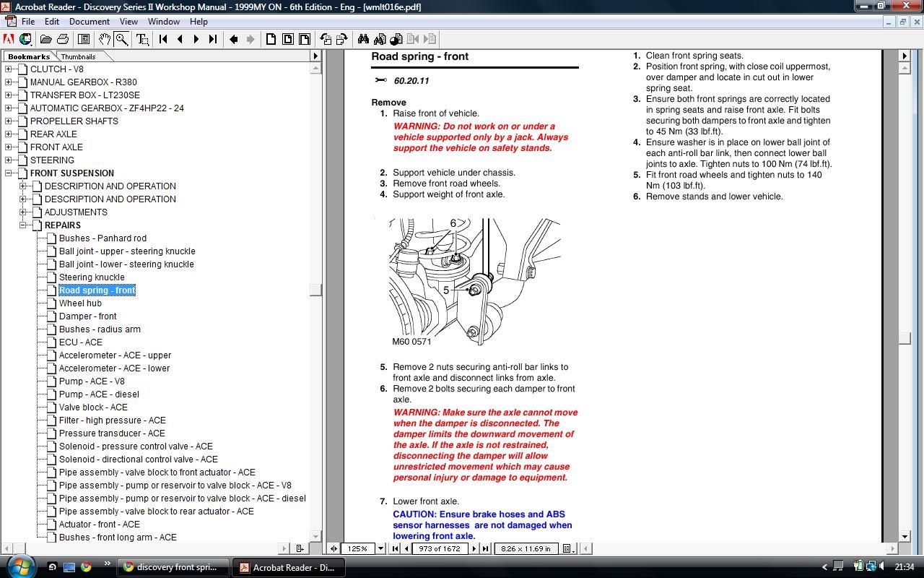924x578 pixels.
Task: Click status bar First Page button
Action: 395,548
